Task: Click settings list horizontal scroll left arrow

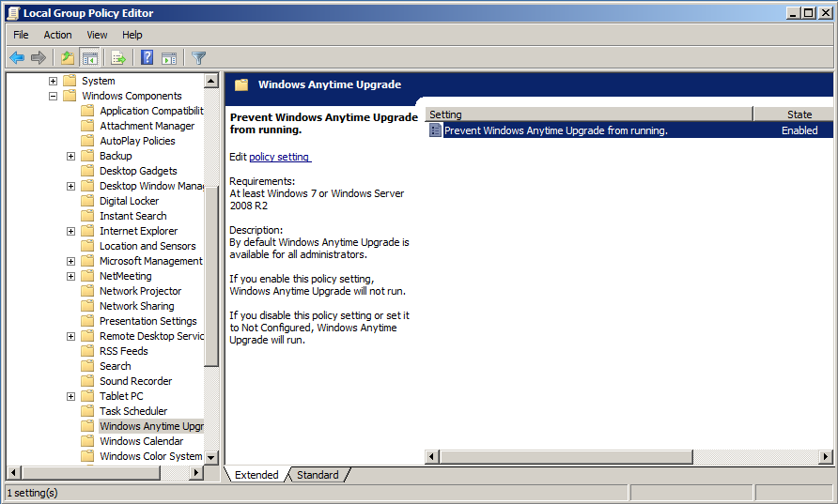Action: click(x=432, y=456)
